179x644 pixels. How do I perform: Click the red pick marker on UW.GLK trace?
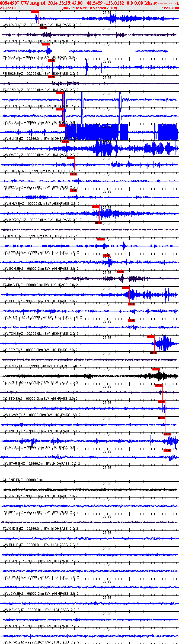[63, 125]
